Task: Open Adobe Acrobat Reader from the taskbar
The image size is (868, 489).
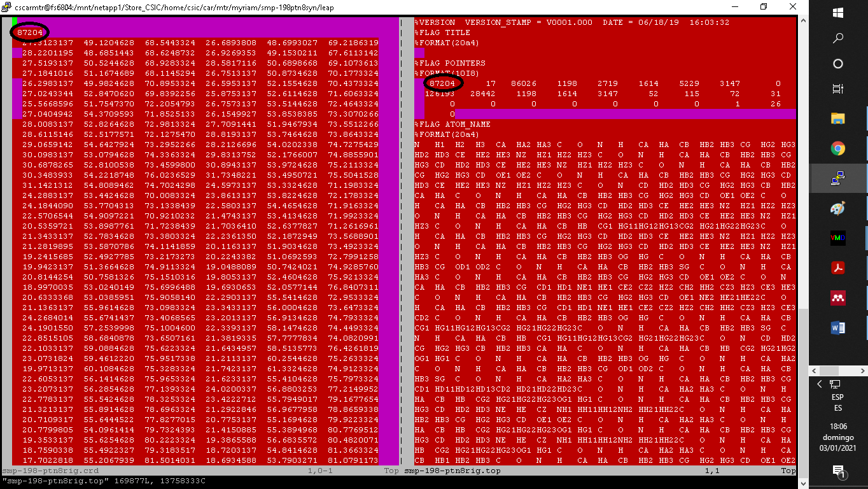Action: pyautogui.click(x=838, y=268)
